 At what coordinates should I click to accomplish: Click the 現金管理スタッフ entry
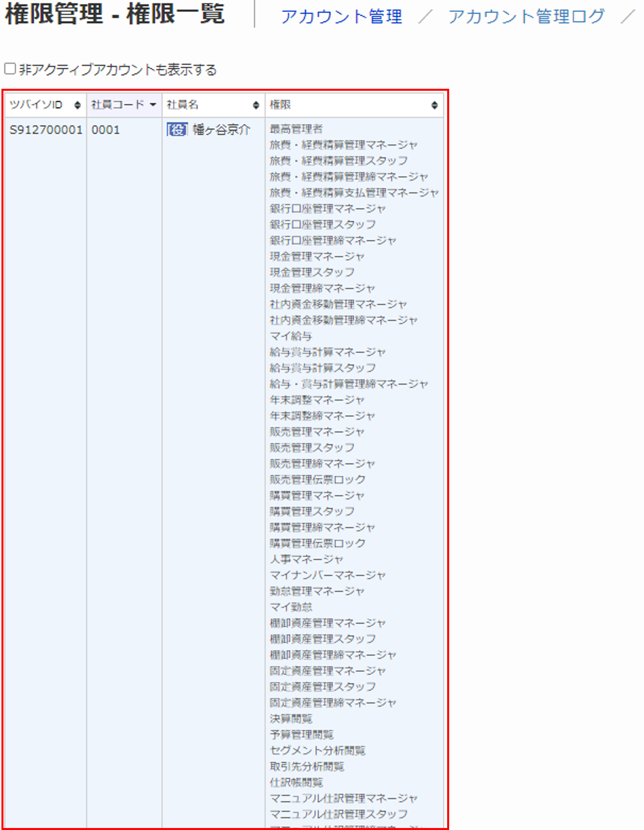(x=312, y=272)
